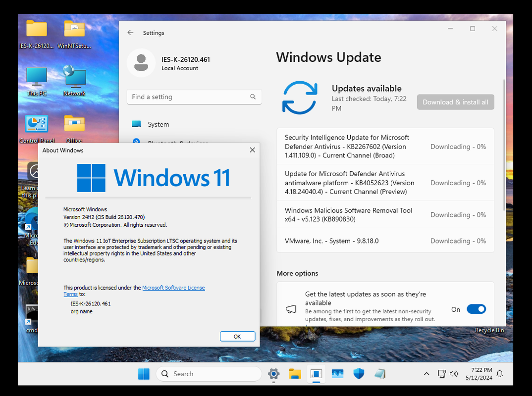Open the Recycle Bin
Screen dimensions: 532x396
(489, 330)
